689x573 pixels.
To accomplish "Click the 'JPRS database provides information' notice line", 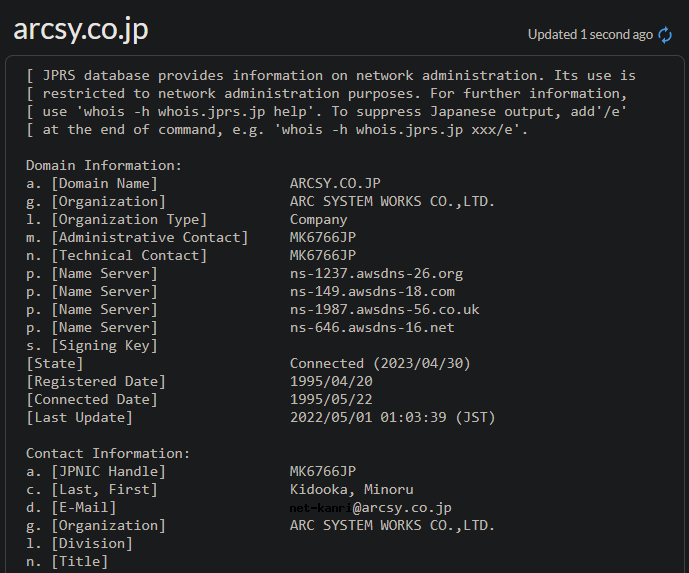I will pos(331,76).
